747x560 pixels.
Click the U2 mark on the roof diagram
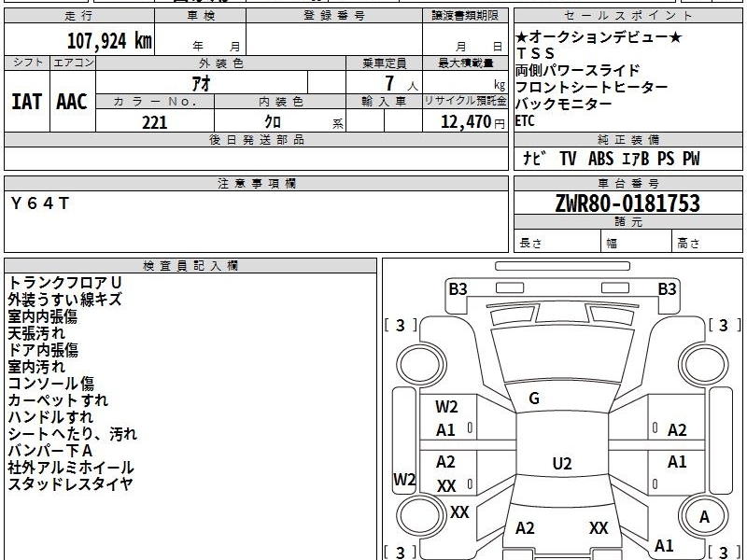point(562,463)
